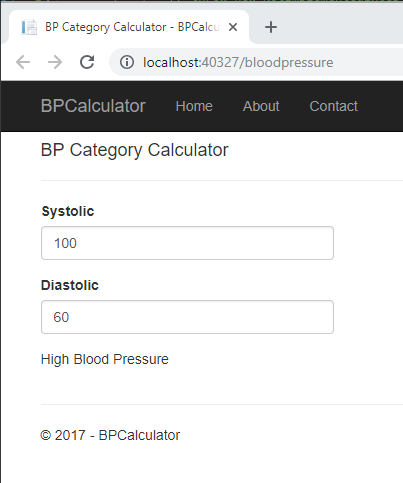Click the Diastolic label
This screenshot has width=403, height=483.
70,285
